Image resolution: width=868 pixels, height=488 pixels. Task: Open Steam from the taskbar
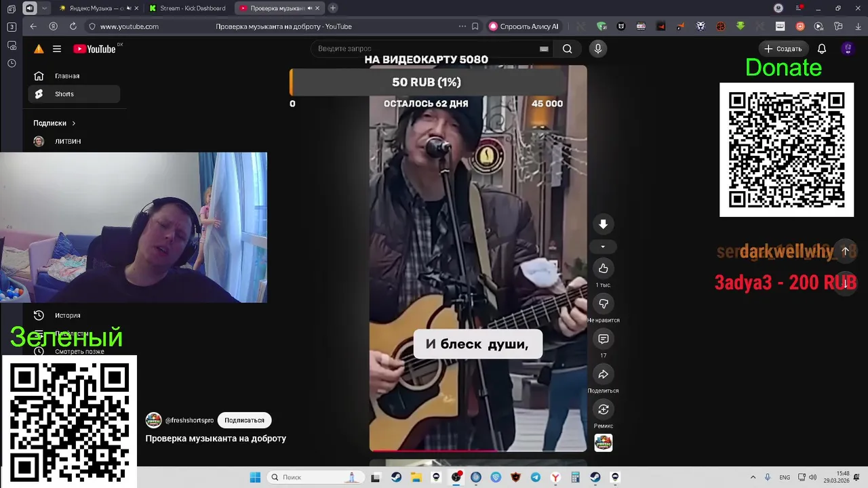(x=396, y=477)
